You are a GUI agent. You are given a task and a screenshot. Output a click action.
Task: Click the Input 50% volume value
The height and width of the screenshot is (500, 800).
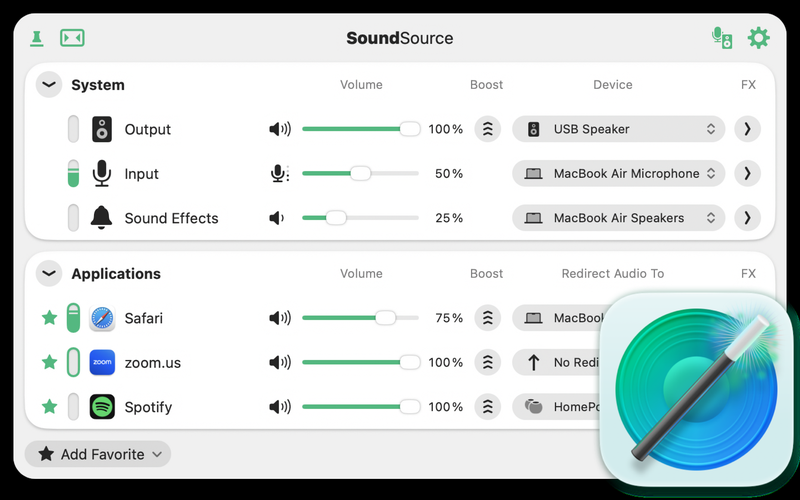449,173
